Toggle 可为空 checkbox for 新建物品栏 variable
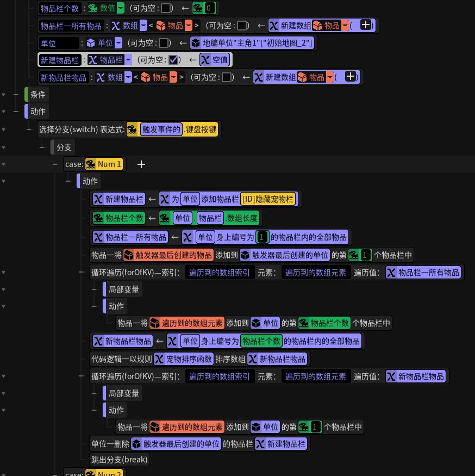This screenshot has height=476, width=475. click(173, 60)
